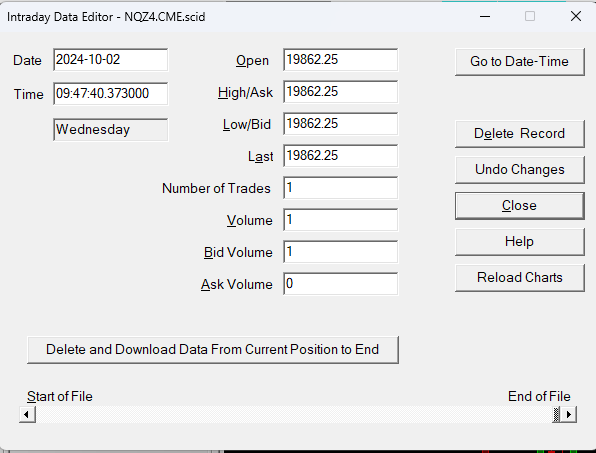596x453 pixels.
Task: Click Reload Charts
Action: pyautogui.click(x=520, y=278)
